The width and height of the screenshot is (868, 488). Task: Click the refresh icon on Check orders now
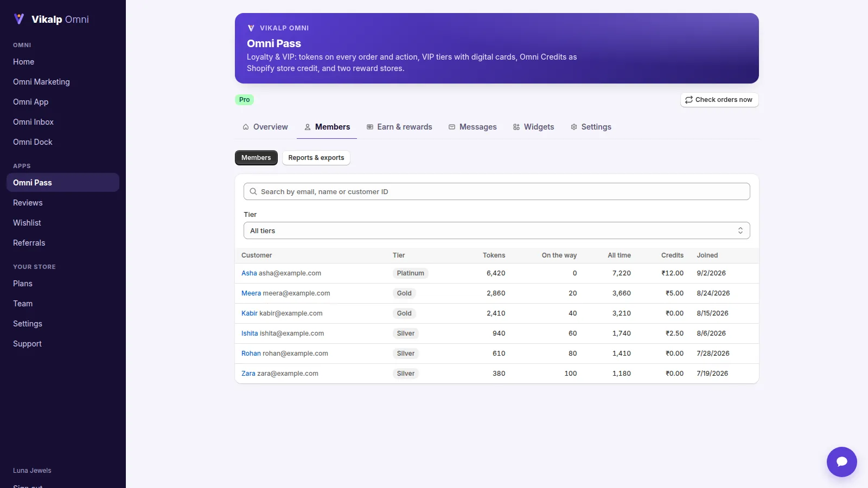(x=688, y=100)
